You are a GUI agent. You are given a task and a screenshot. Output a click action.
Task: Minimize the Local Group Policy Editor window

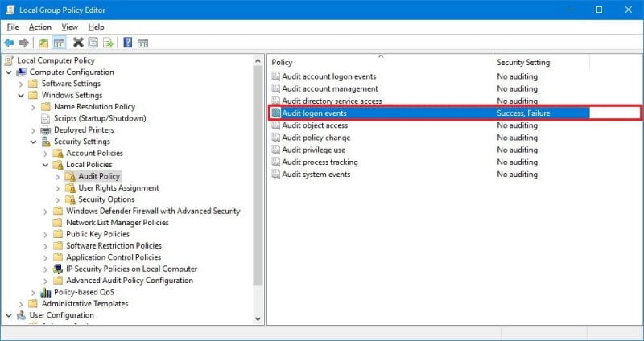point(570,10)
